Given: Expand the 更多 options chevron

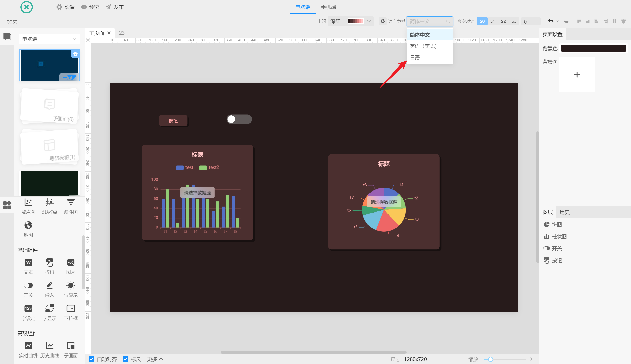Looking at the screenshot, I should (161, 359).
